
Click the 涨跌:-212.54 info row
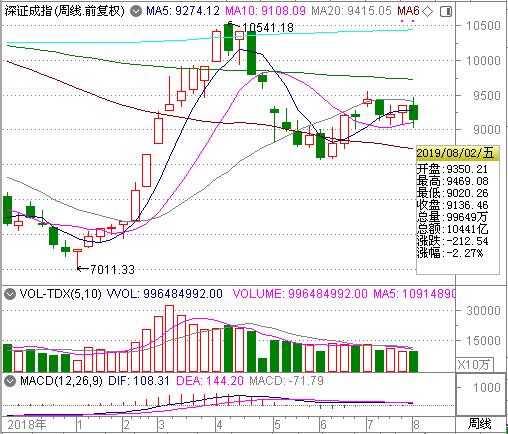(x=452, y=241)
